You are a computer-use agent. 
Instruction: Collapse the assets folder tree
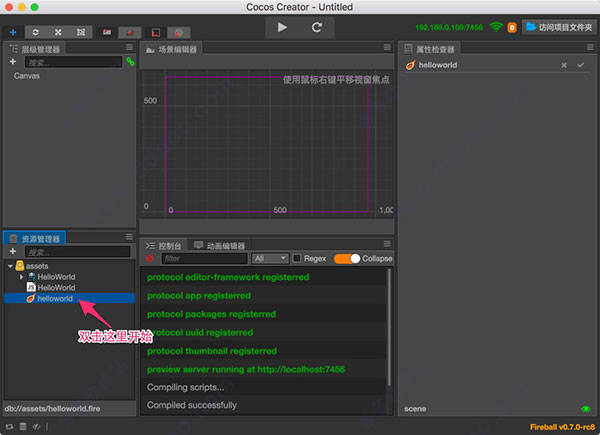(x=10, y=266)
